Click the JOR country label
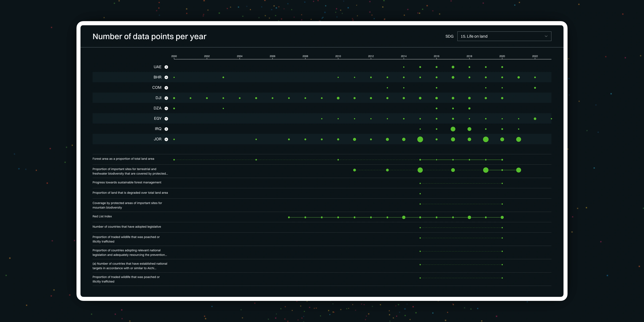The height and width of the screenshot is (322, 644). pos(157,139)
